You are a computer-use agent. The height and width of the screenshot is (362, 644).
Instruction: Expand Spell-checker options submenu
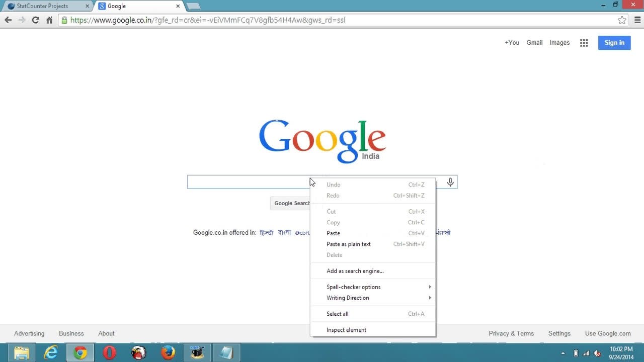[x=373, y=287]
